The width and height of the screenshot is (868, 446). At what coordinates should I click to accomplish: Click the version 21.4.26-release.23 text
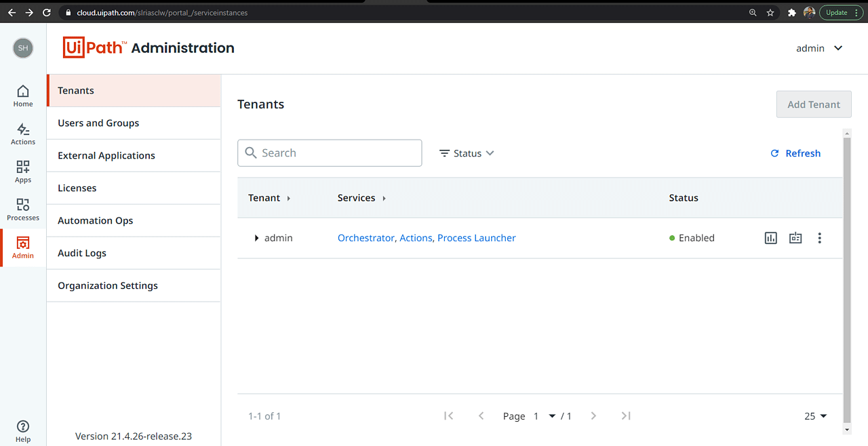pos(134,436)
